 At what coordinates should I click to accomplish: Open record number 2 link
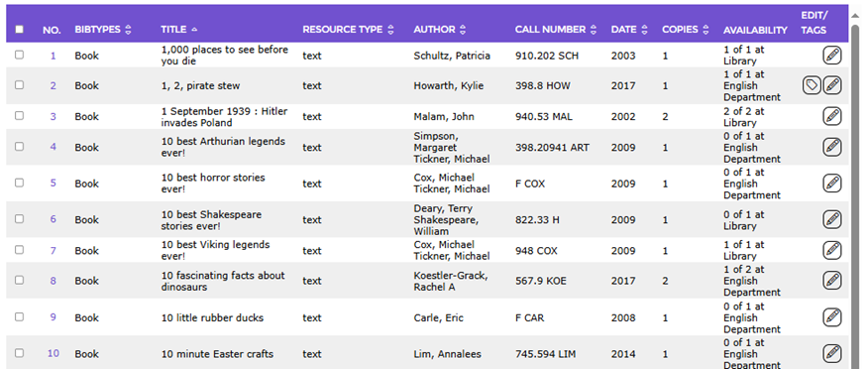pyautogui.click(x=54, y=85)
